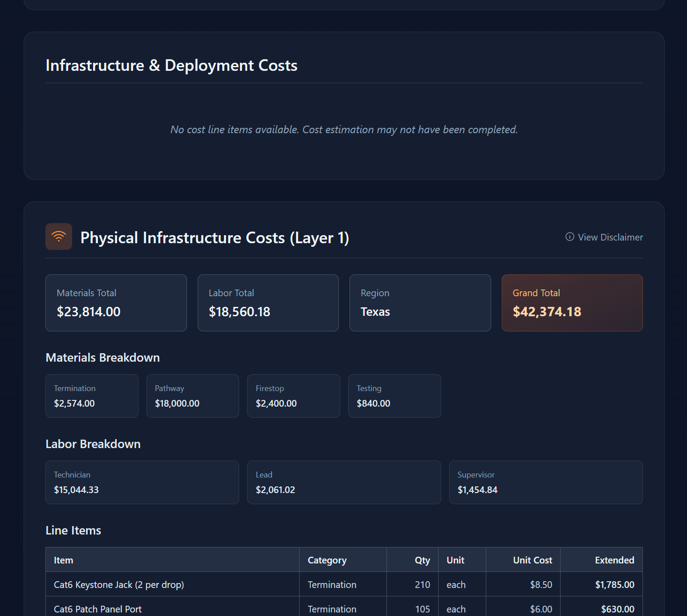
Task: Click the Extended column header
Action: [615, 560]
